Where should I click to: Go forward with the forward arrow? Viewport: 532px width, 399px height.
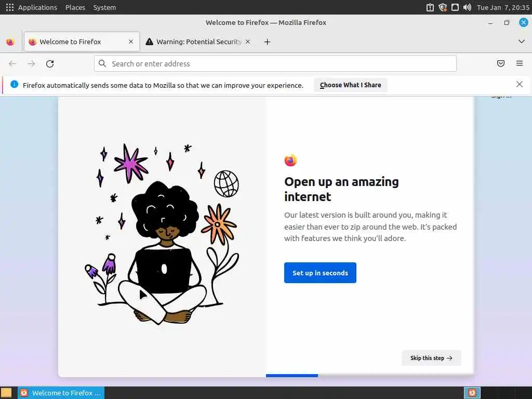(31, 64)
